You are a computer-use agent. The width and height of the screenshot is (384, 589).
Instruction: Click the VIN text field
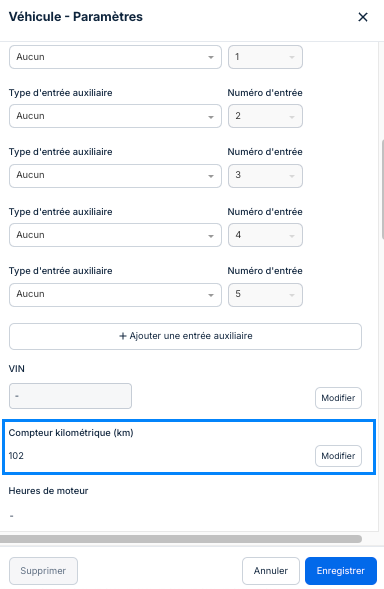pos(71,396)
